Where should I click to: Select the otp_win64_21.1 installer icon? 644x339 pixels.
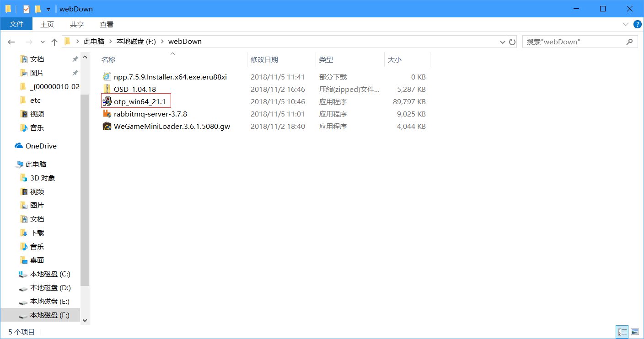pyautogui.click(x=107, y=101)
